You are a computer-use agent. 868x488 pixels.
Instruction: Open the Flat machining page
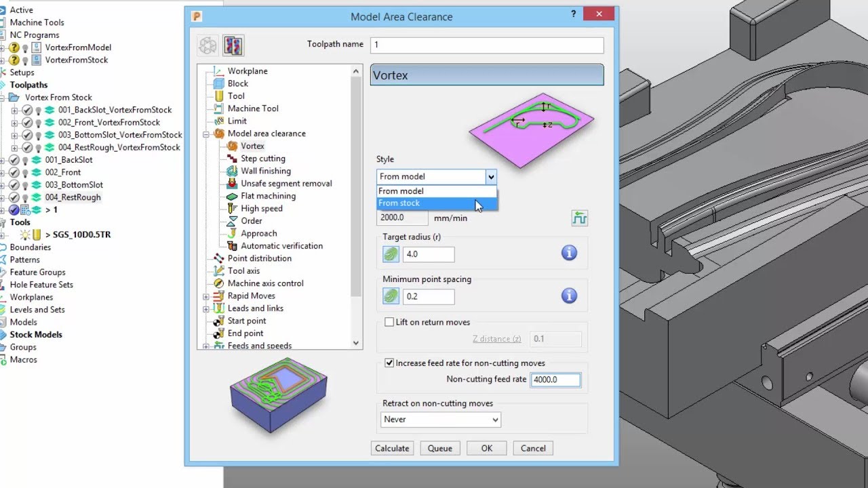pos(268,196)
